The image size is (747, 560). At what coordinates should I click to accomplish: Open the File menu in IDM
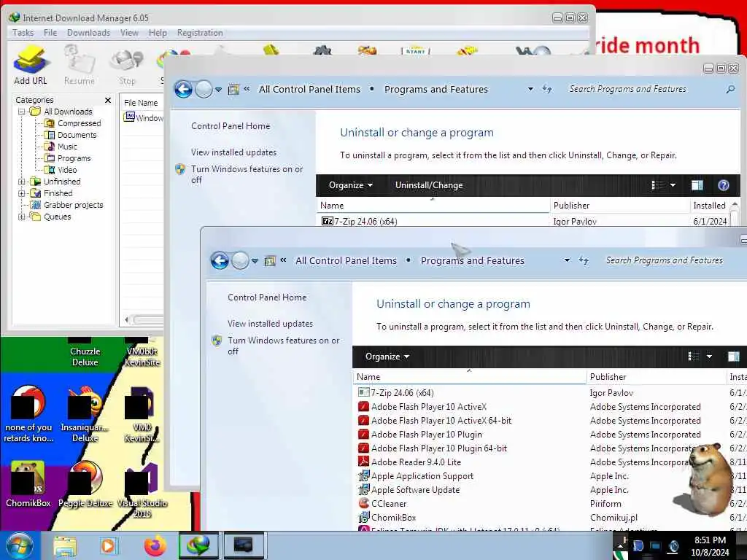50,33
